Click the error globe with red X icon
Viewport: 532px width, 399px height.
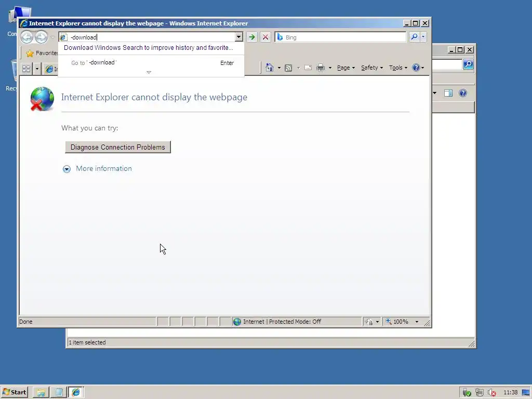[42, 99]
